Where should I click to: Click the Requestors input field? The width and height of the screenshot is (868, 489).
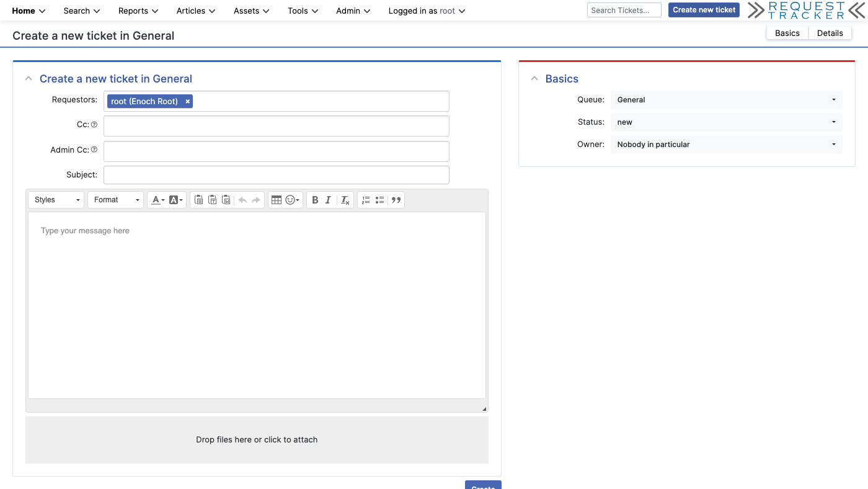pyautogui.click(x=277, y=101)
